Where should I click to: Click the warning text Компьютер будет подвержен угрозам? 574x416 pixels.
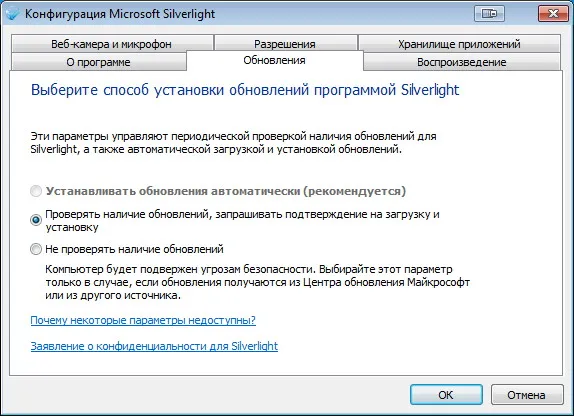257,282
